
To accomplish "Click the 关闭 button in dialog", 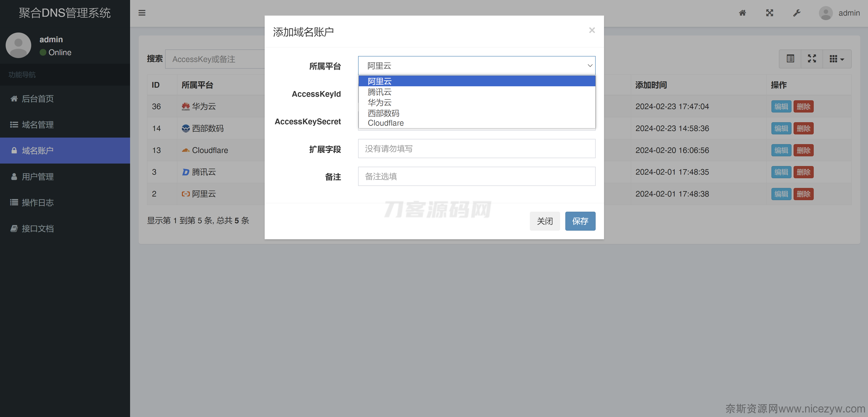I will pos(545,221).
